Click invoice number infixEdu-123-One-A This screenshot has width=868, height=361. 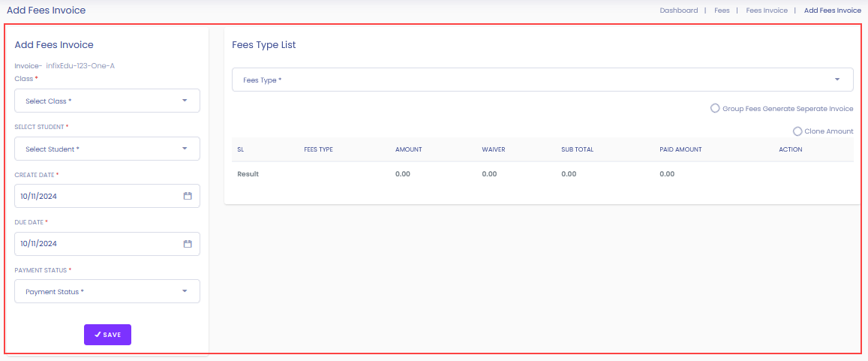(80, 66)
